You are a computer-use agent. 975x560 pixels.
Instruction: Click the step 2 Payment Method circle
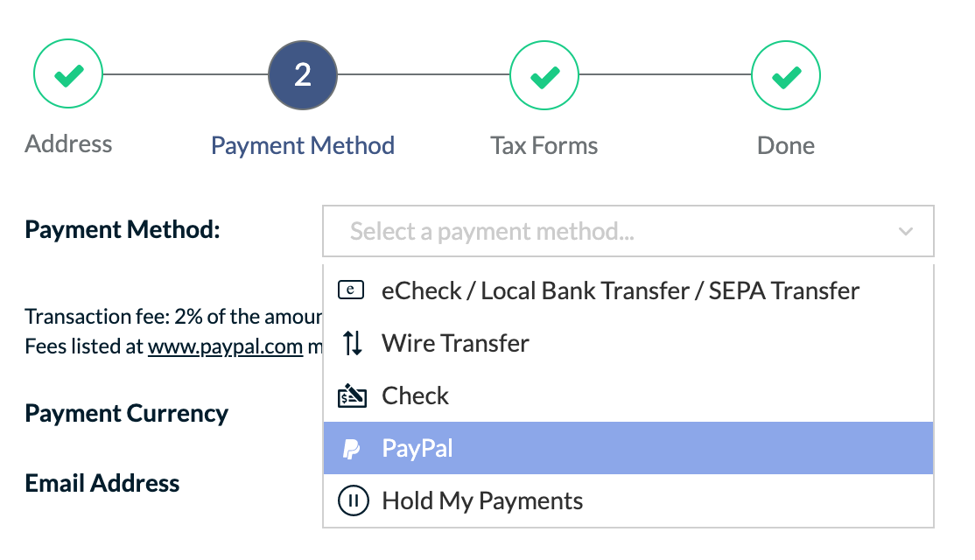(x=303, y=75)
